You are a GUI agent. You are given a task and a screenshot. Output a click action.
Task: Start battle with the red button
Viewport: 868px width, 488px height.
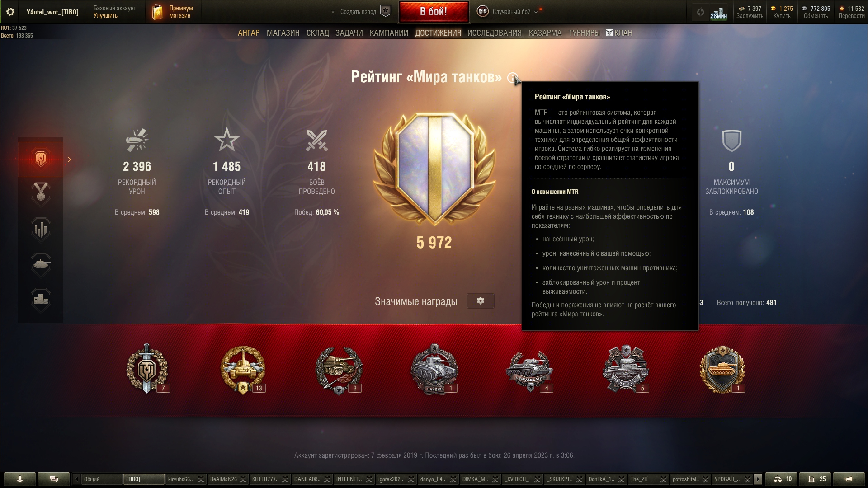pos(434,12)
